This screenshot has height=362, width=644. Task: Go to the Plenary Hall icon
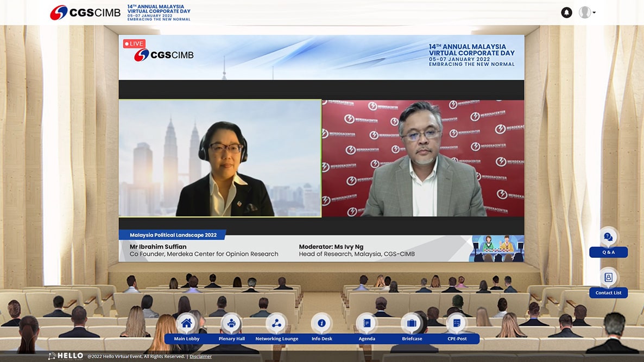pyautogui.click(x=232, y=323)
